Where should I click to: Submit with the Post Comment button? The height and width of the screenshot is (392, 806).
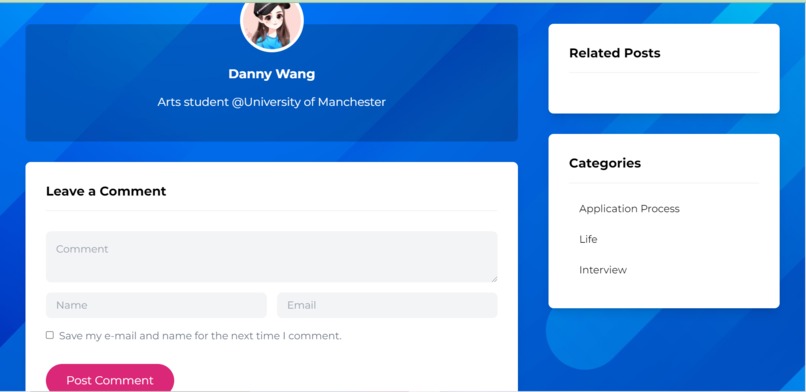(110, 379)
